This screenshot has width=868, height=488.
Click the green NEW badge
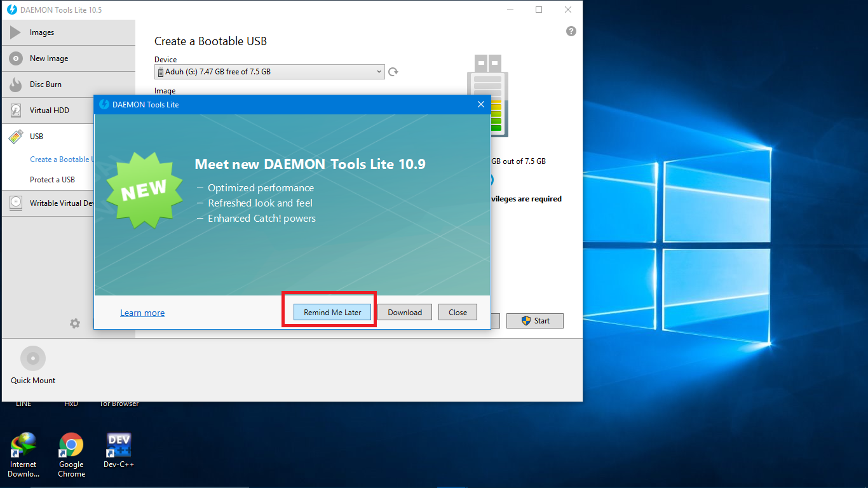144,189
